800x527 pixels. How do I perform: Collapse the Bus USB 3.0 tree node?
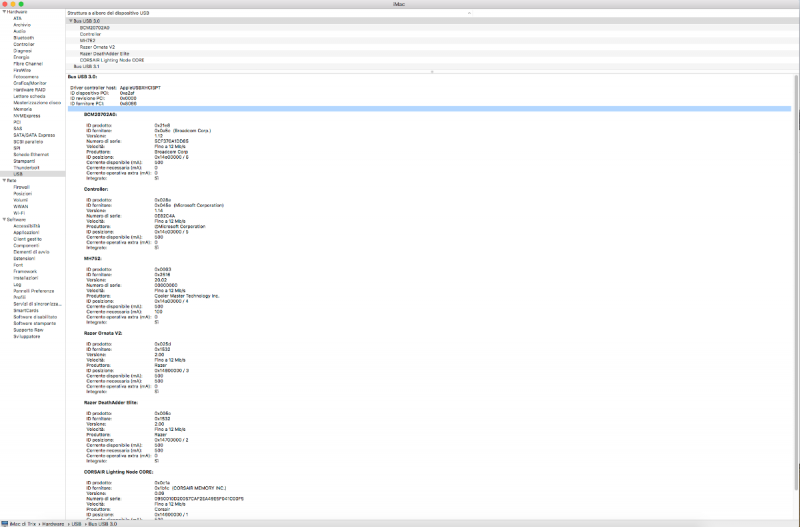click(x=71, y=21)
